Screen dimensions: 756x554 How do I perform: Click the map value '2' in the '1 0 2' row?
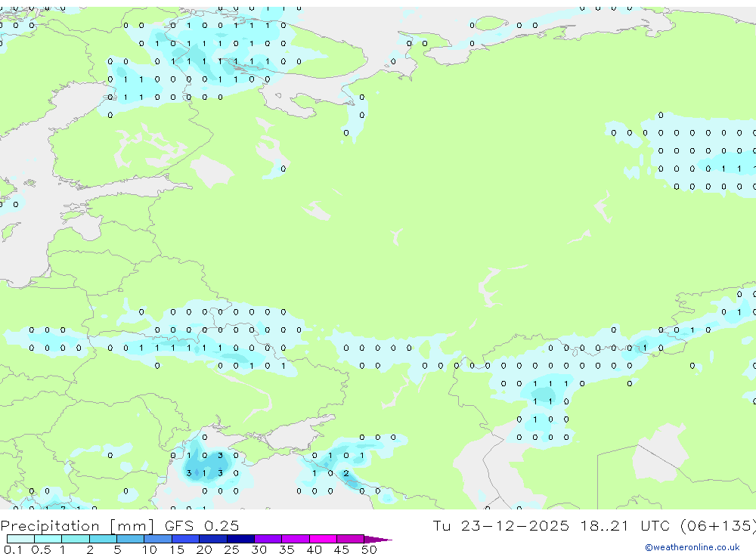point(346,473)
